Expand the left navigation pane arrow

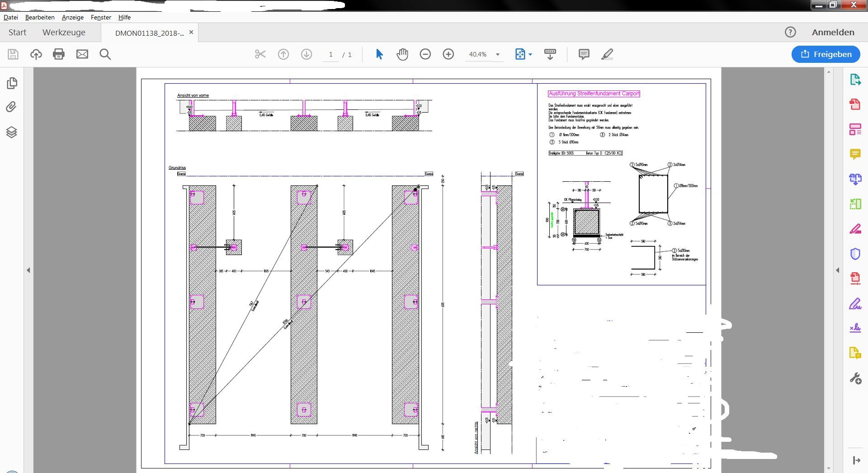[x=28, y=270]
